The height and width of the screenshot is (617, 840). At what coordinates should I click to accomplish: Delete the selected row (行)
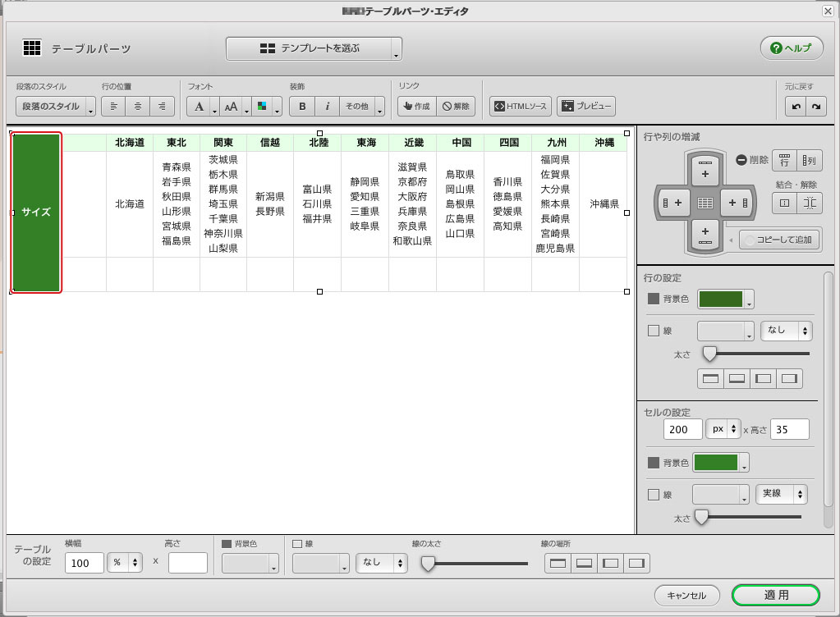tap(784, 160)
